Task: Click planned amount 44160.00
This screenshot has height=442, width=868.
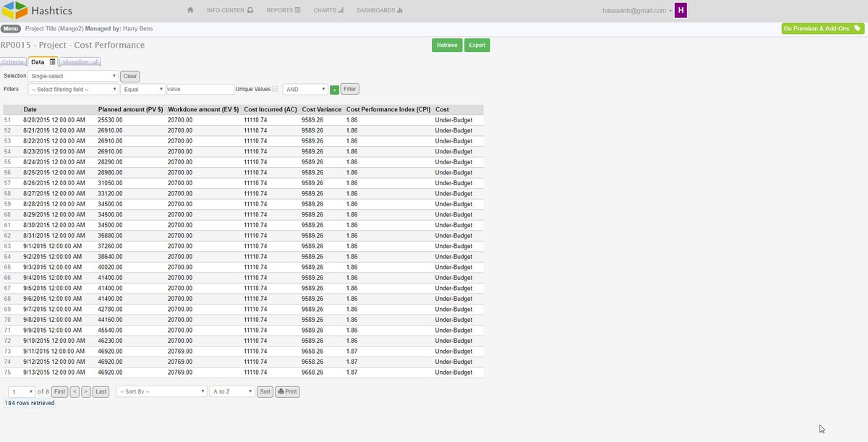Action: 110,320
